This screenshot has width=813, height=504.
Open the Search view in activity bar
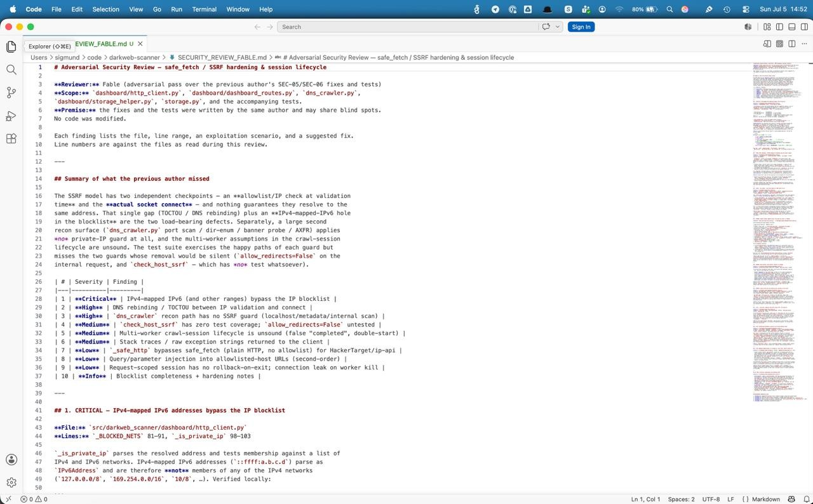[11, 70]
